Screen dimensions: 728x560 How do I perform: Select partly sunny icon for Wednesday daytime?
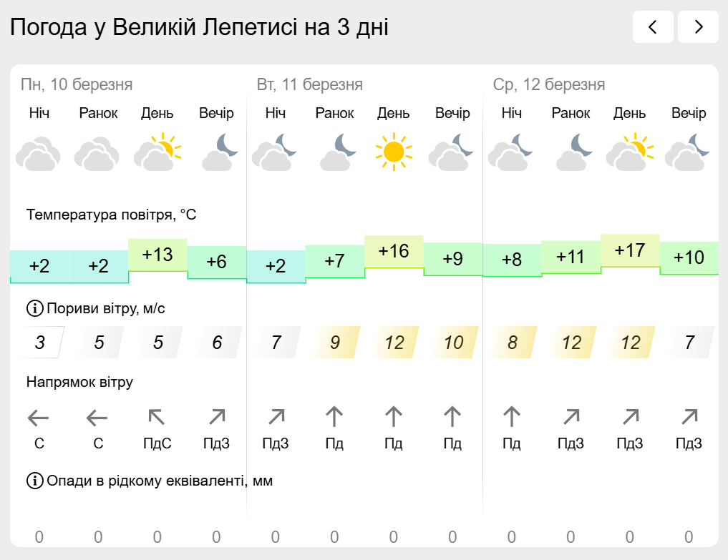click(630, 152)
